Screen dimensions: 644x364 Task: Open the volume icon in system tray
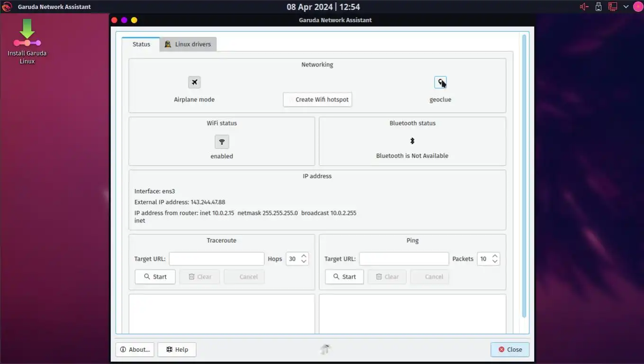pos(584,7)
